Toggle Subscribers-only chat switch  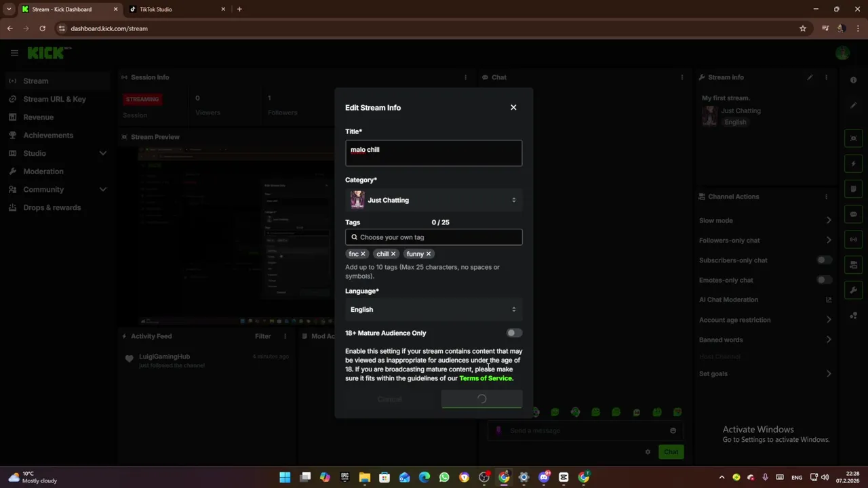click(824, 260)
